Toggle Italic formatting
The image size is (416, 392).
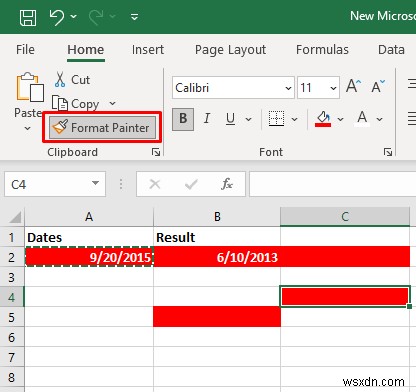tap(207, 119)
